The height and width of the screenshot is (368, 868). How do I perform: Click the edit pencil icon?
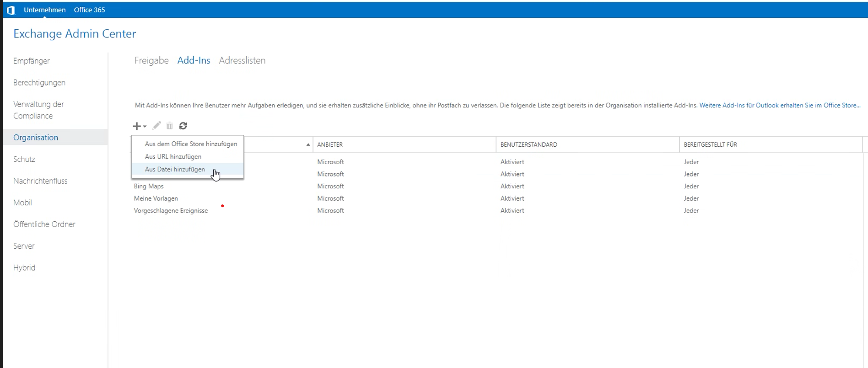157,126
